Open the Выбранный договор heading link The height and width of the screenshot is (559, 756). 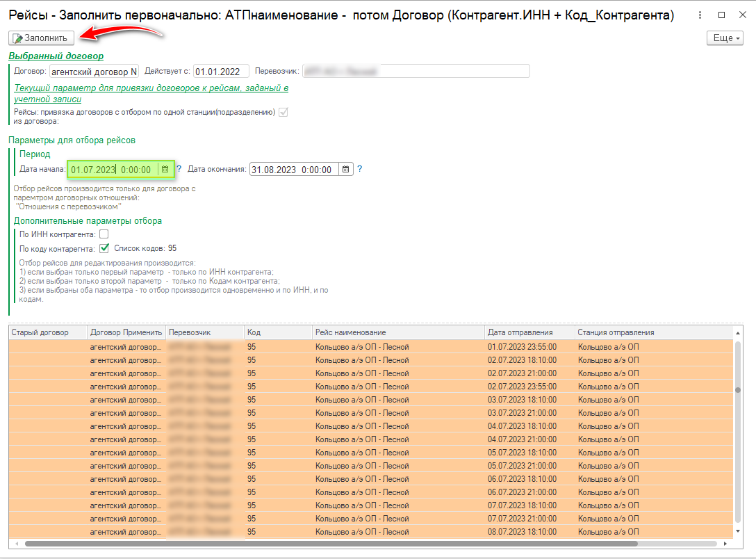click(x=56, y=56)
